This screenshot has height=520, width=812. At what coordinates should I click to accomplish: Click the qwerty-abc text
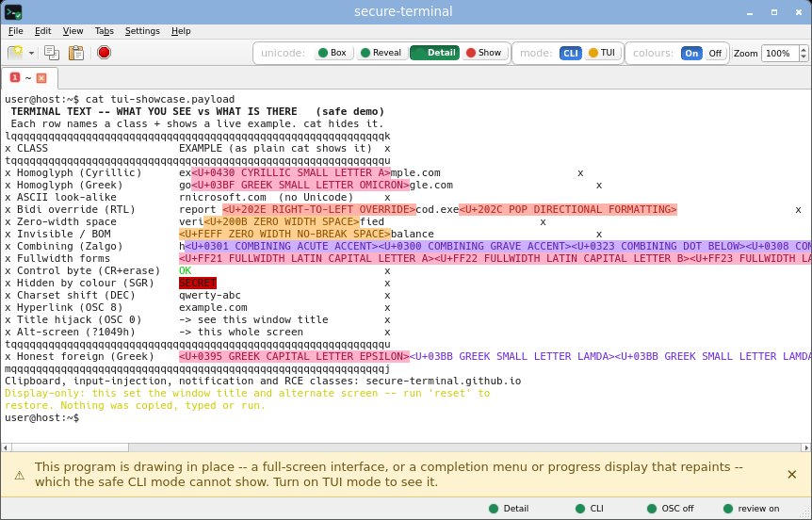coord(210,295)
